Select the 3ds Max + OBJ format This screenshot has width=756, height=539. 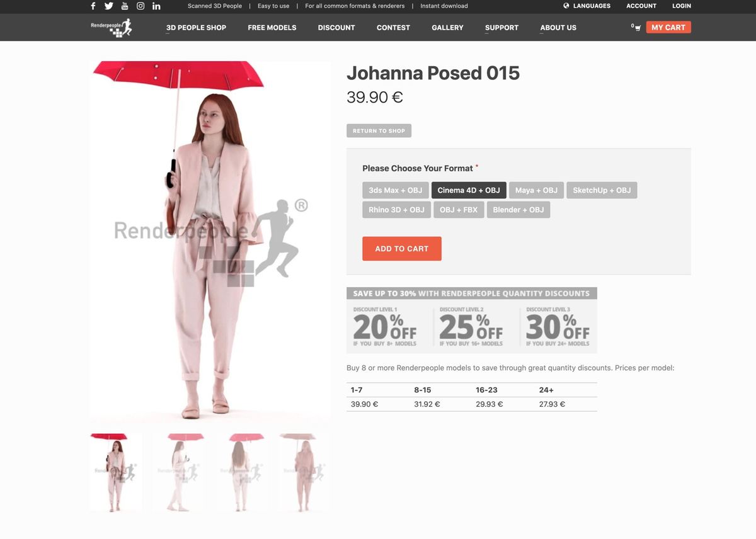pyautogui.click(x=396, y=190)
